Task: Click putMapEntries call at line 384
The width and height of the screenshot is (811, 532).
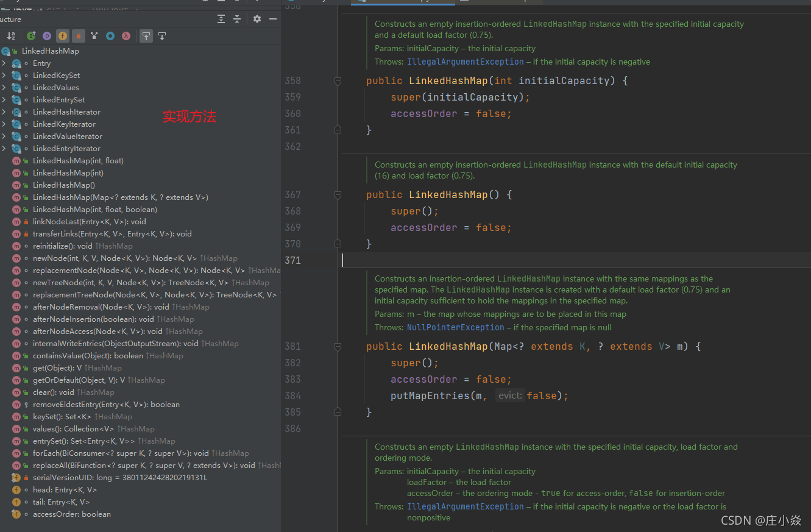Action: pos(430,395)
